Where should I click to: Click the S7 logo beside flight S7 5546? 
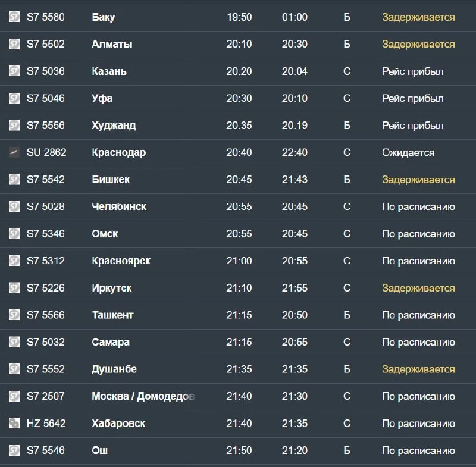click(14, 450)
